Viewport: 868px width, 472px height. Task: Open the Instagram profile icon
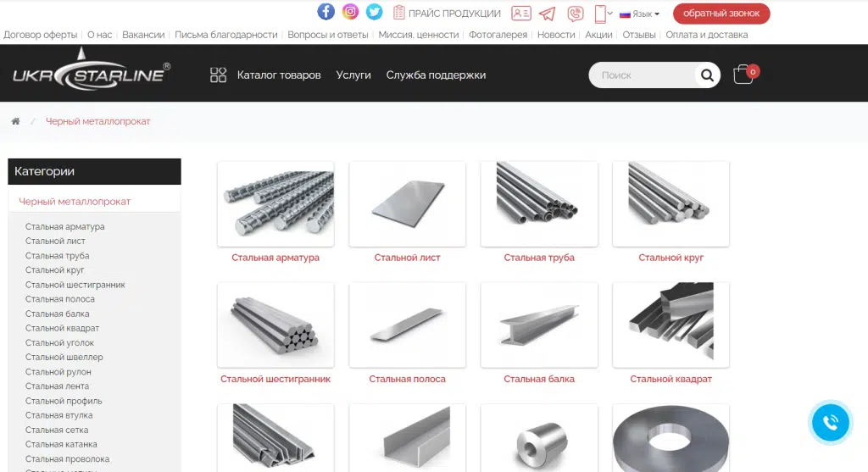[350, 12]
